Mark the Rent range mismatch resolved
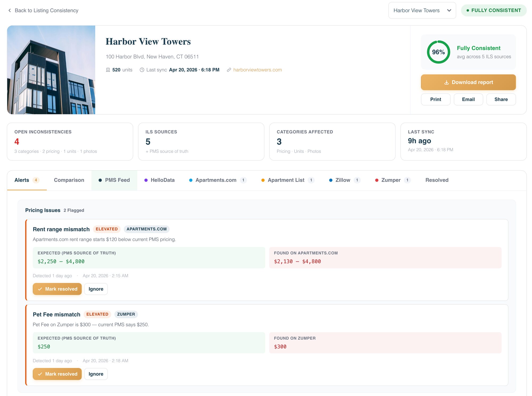Image resolution: width=532 pixels, height=396 pixels. tap(57, 289)
